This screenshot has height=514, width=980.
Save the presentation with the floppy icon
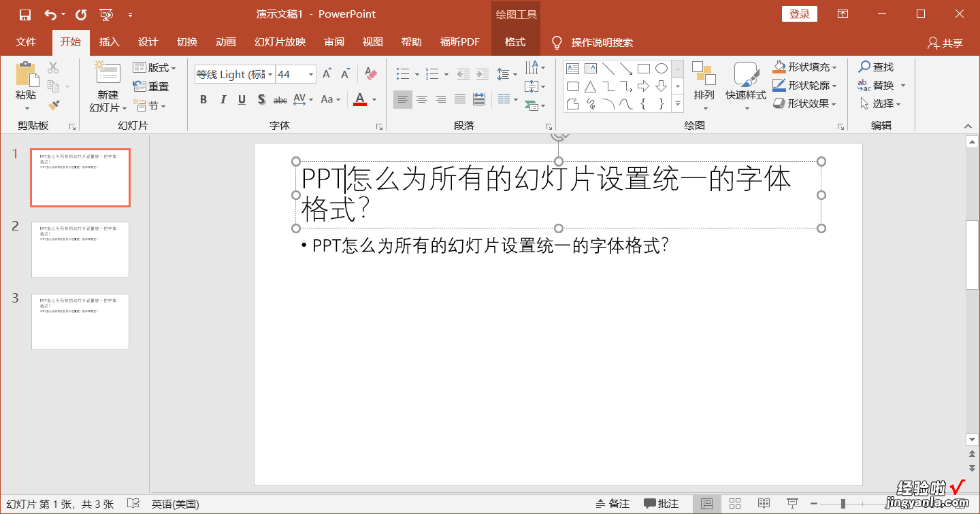coord(24,14)
